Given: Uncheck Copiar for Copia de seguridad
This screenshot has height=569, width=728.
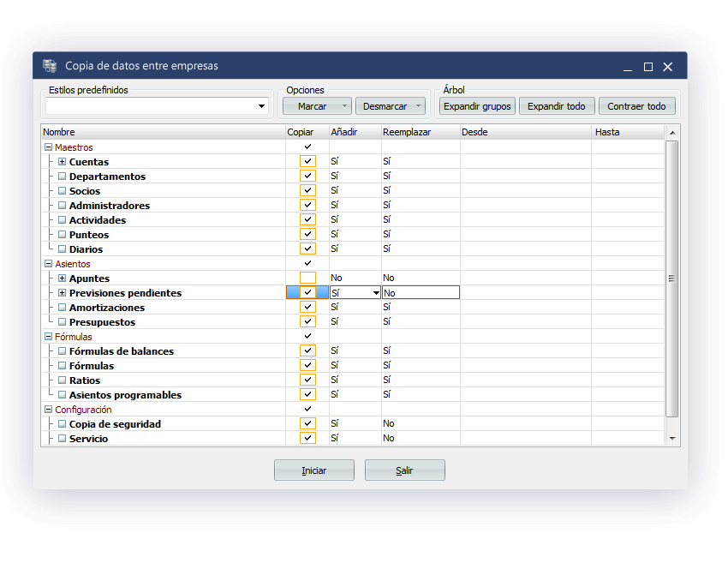Looking at the screenshot, I should 307,424.
